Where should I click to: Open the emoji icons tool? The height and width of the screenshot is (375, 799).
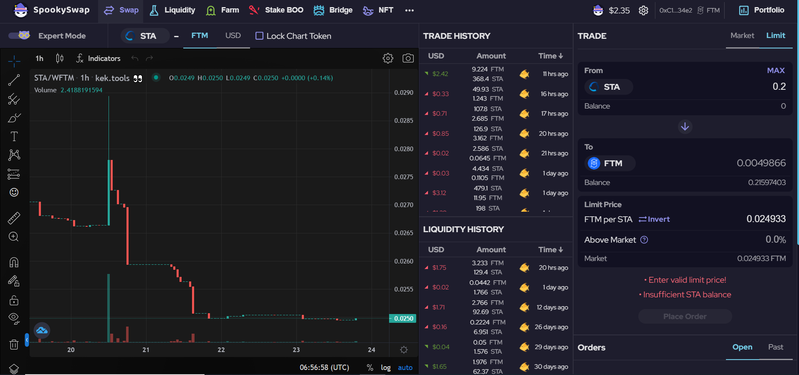pyautogui.click(x=14, y=193)
